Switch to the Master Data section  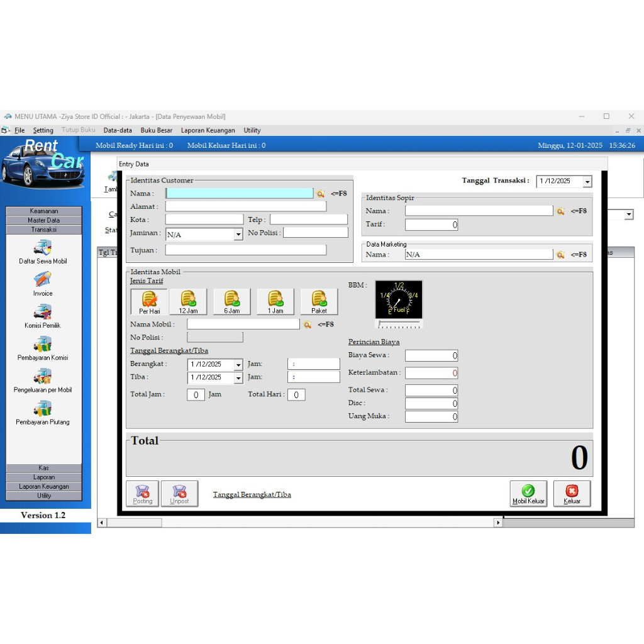43,220
